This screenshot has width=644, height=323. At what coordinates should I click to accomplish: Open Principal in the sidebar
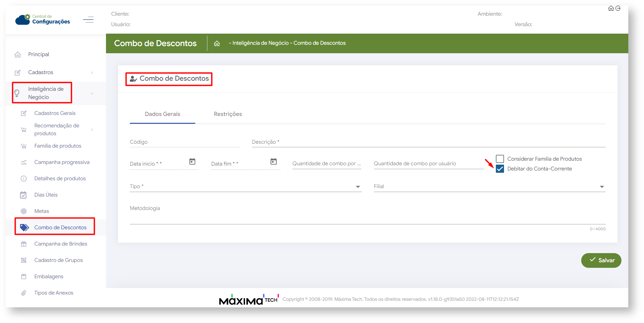39,55
